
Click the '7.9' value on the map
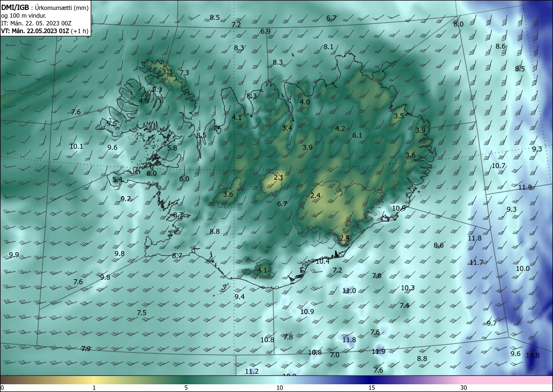86,349
